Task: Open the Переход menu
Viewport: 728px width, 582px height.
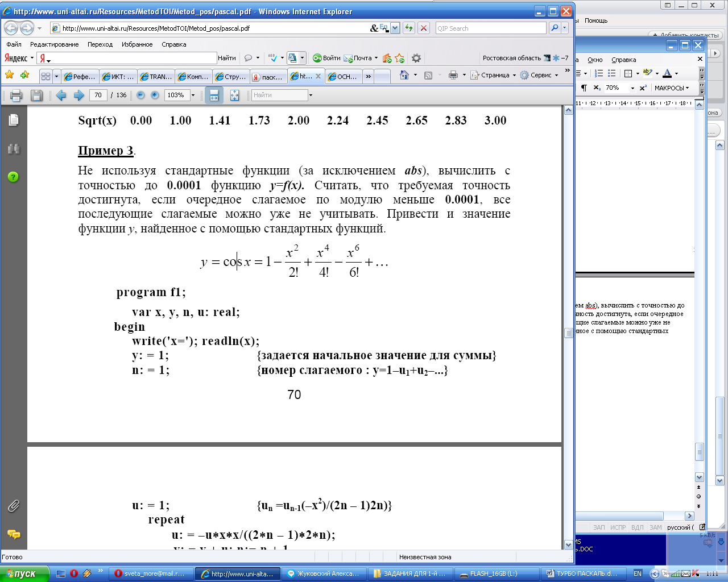Action: (100, 44)
